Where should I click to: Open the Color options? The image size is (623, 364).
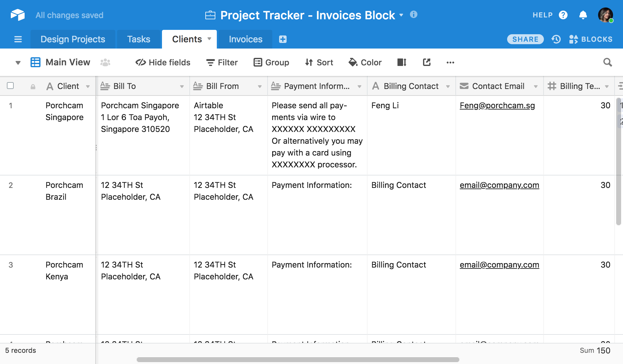[x=365, y=63]
